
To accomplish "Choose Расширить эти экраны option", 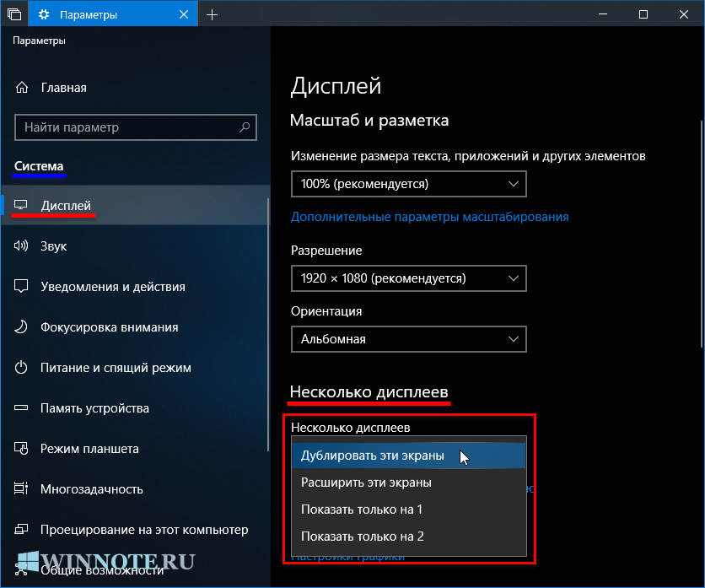I will tap(366, 483).
